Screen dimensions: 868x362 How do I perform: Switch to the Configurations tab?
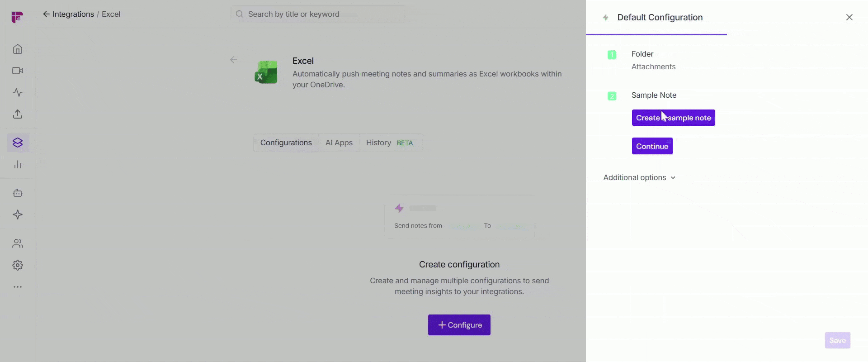pyautogui.click(x=286, y=143)
